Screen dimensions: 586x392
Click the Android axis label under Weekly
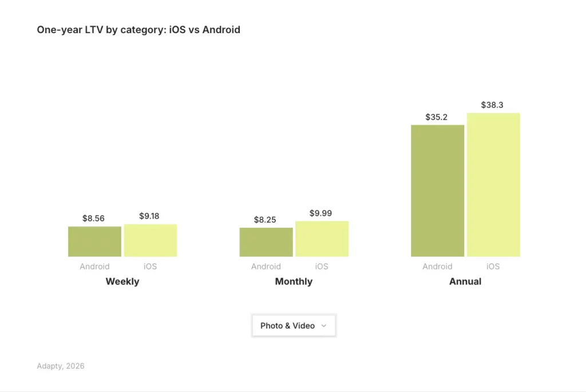tap(94, 266)
